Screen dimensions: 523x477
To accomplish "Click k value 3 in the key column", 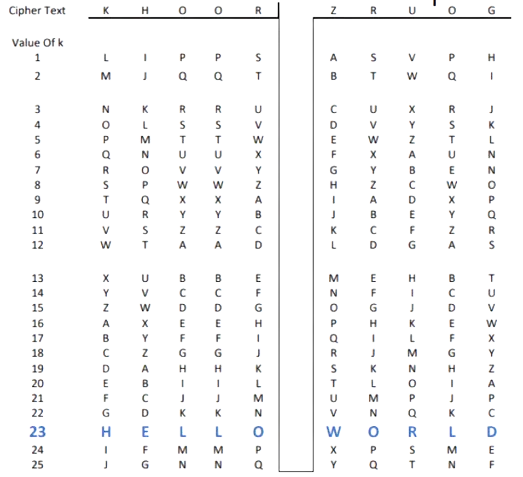I will (x=37, y=109).
